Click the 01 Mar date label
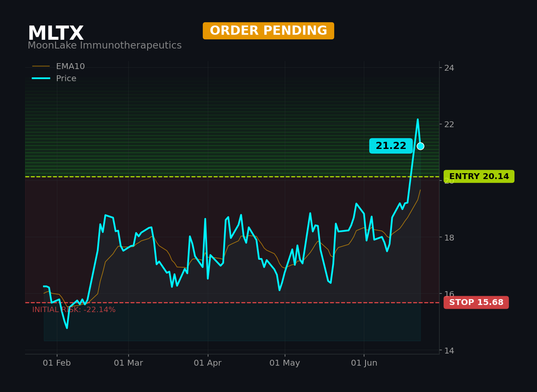Viewport: 537px width, 392px height. 128,363
